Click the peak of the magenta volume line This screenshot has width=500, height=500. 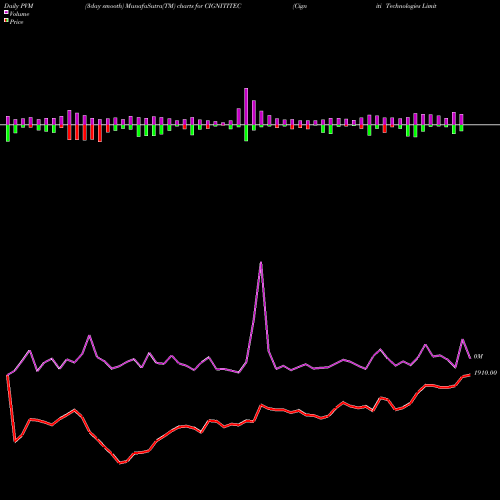pos(261,263)
